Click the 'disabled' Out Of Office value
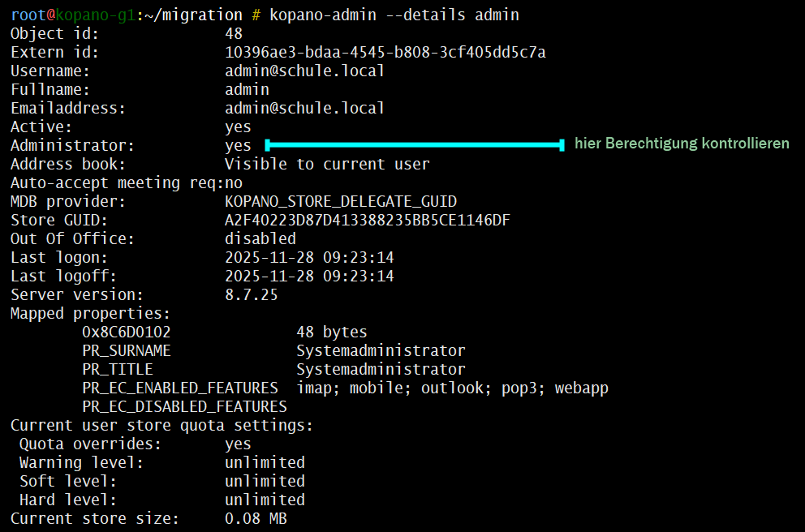 [x=260, y=239]
